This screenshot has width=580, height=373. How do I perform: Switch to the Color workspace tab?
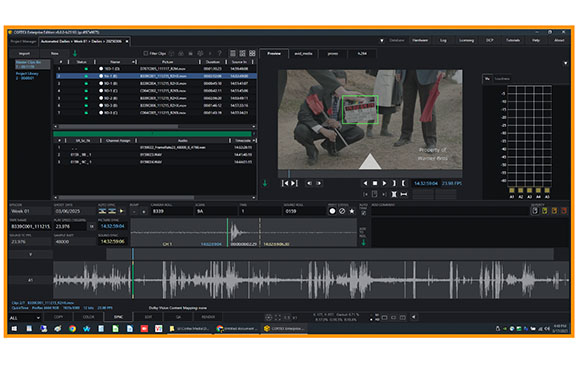tap(88, 317)
